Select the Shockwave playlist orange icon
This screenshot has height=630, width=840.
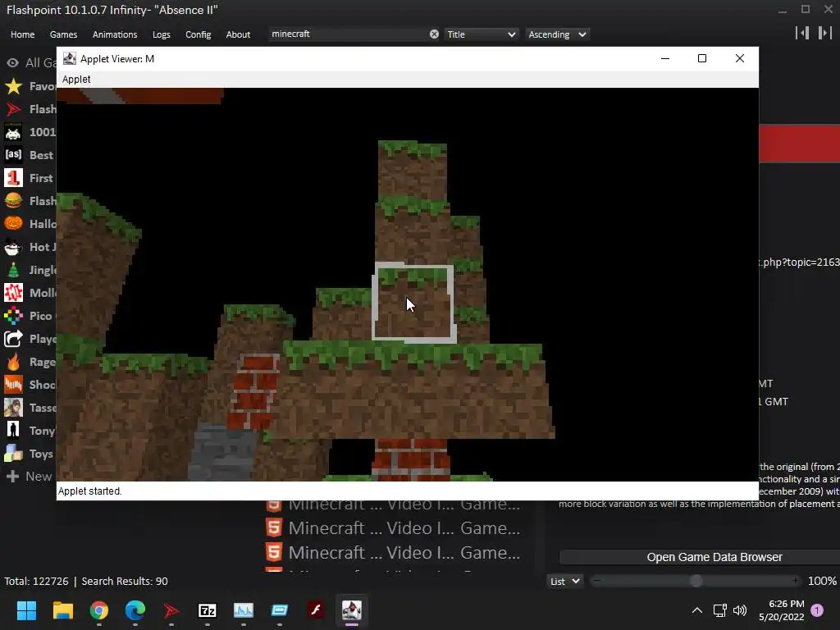click(13, 385)
